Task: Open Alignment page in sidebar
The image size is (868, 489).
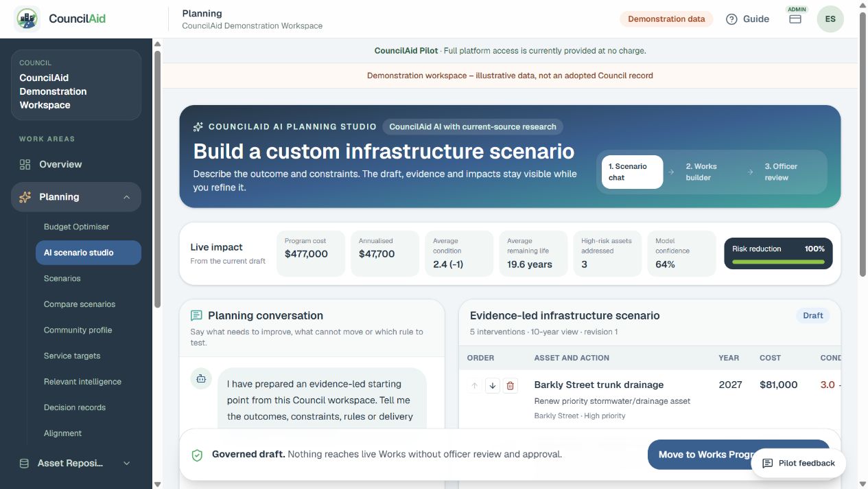Action: [x=89, y=433]
